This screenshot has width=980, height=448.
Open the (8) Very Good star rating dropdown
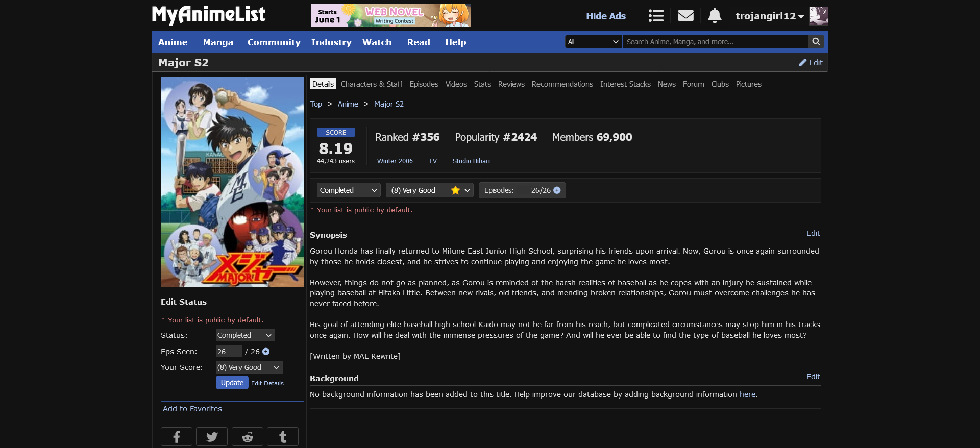pos(430,190)
